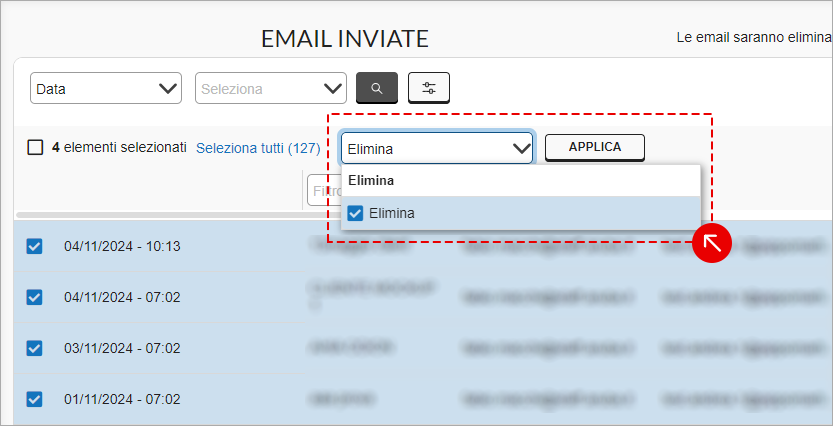Screen dimensions: 833x426
Task: Click the magnifying glass search button
Action: point(377,88)
